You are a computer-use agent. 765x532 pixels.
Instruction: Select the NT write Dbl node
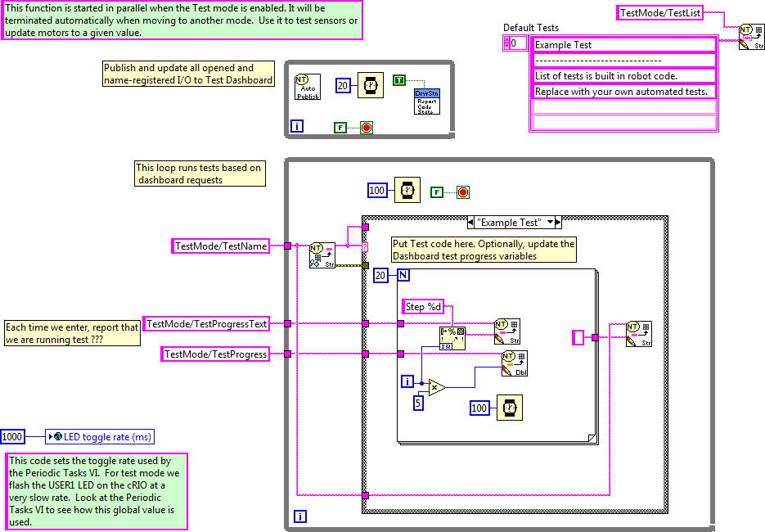pyautogui.click(x=514, y=363)
